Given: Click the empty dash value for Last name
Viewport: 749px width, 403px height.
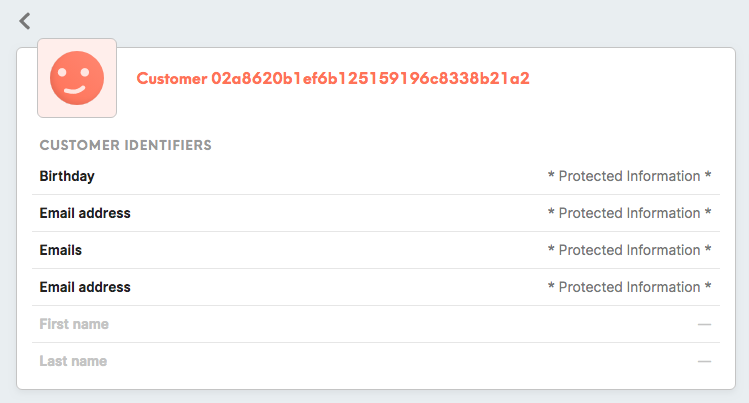Looking at the screenshot, I should [704, 361].
